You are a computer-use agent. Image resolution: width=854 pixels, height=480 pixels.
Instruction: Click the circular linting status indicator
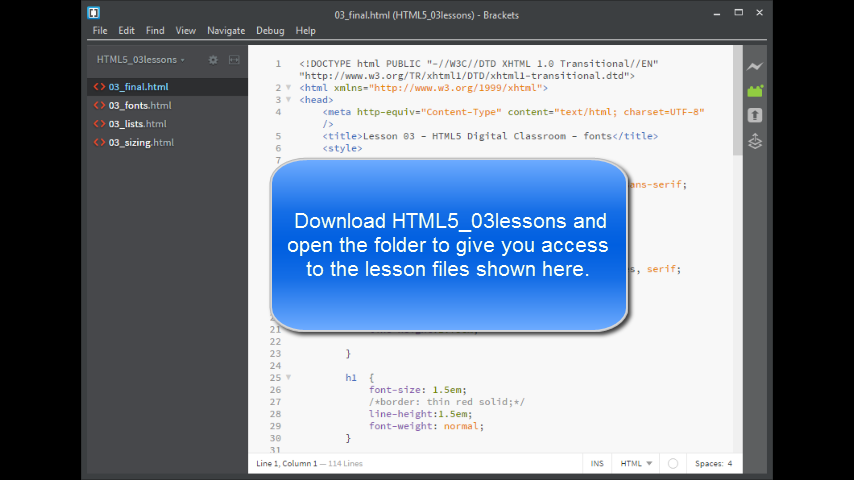coord(673,463)
